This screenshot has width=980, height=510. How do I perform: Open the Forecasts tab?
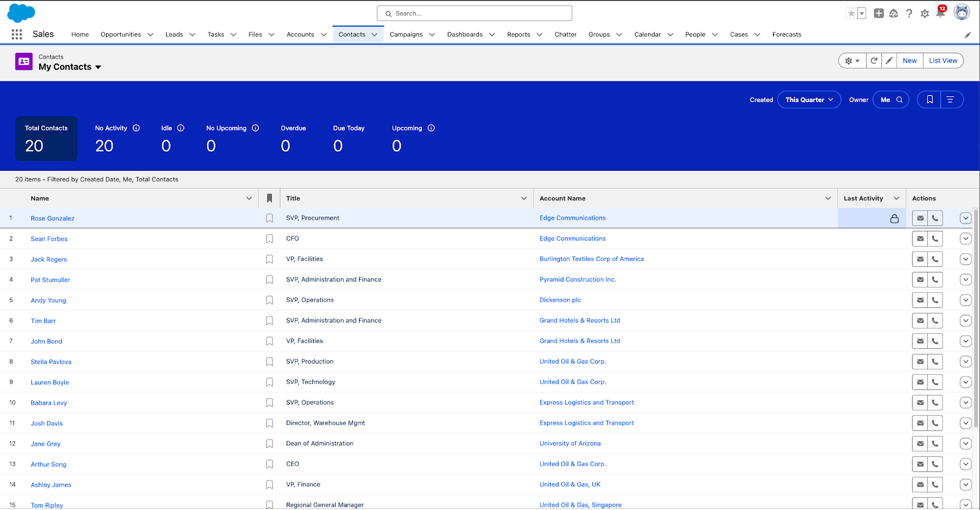coord(786,35)
